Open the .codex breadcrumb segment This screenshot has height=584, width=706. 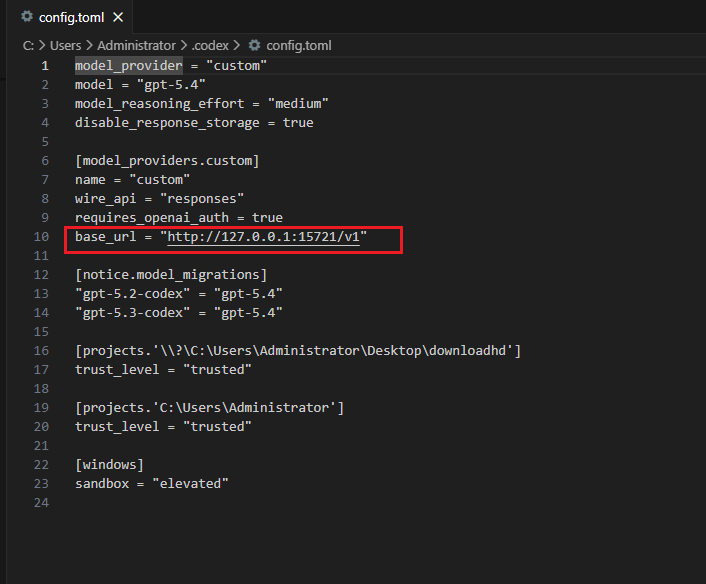[210, 45]
